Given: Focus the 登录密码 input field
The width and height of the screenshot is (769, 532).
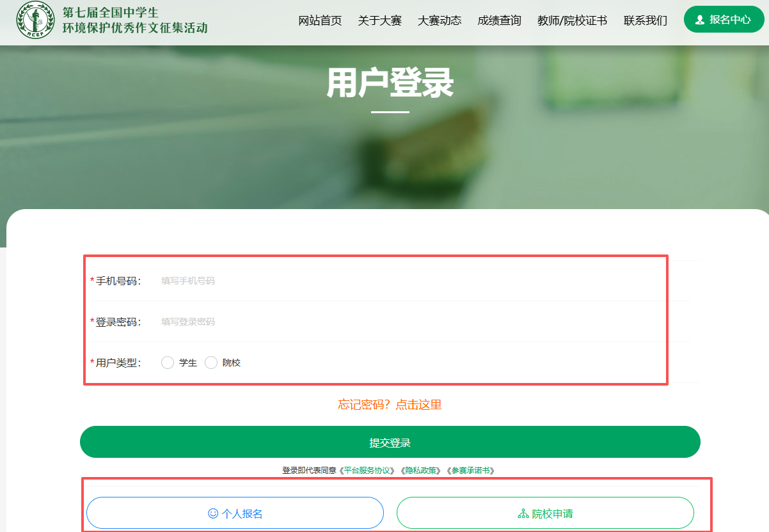Looking at the screenshot, I should (x=409, y=322).
